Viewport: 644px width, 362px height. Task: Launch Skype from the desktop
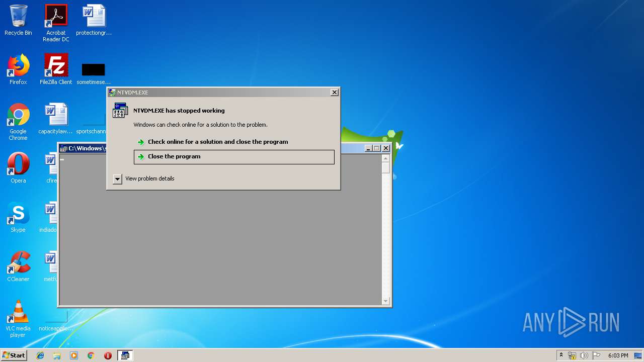click(x=18, y=217)
